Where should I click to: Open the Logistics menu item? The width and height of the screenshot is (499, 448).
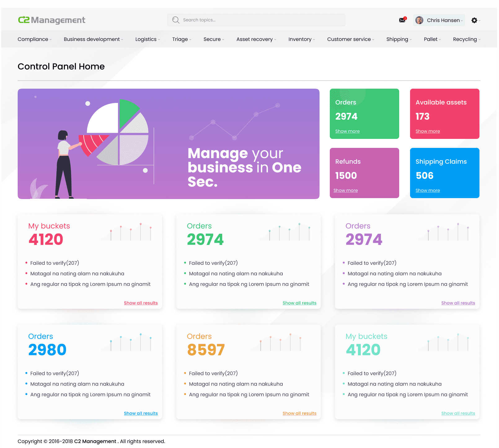[147, 39]
